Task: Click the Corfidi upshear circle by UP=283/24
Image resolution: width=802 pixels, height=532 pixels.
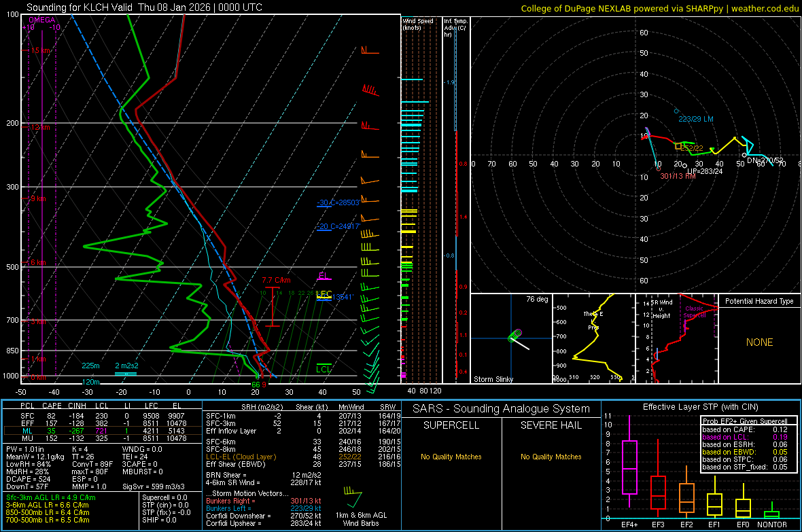Action: coord(684,166)
